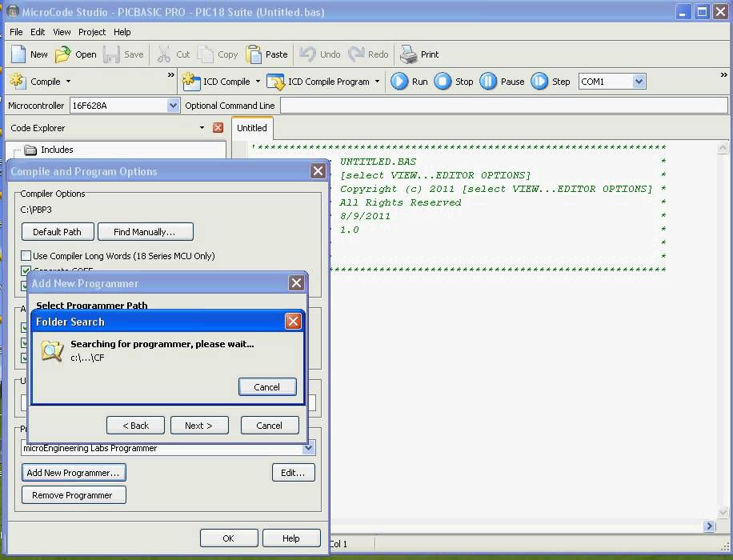Open the Code Explorer dropdown arrow
Screen dimensions: 733x560
pyautogui.click(x=202, y=128)
